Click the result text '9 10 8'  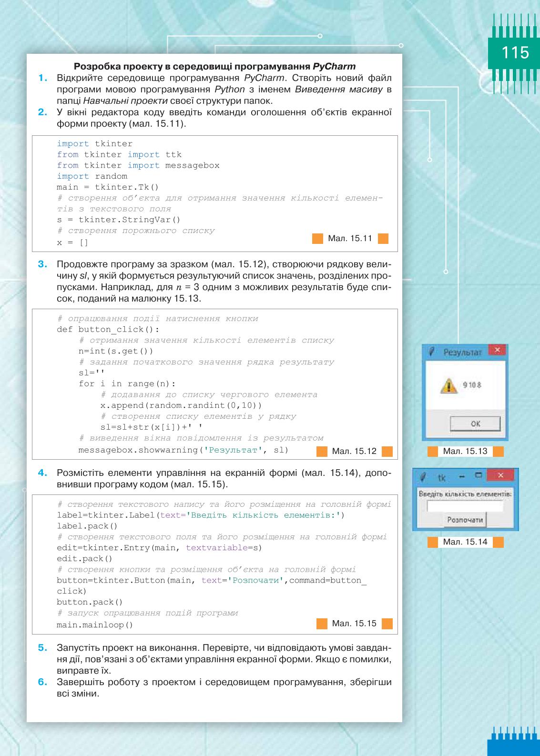click(x=472, y=385)
